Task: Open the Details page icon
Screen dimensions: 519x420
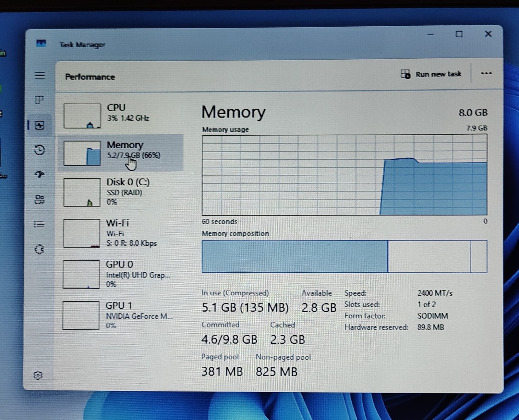Action: click(x=39, y=224)
